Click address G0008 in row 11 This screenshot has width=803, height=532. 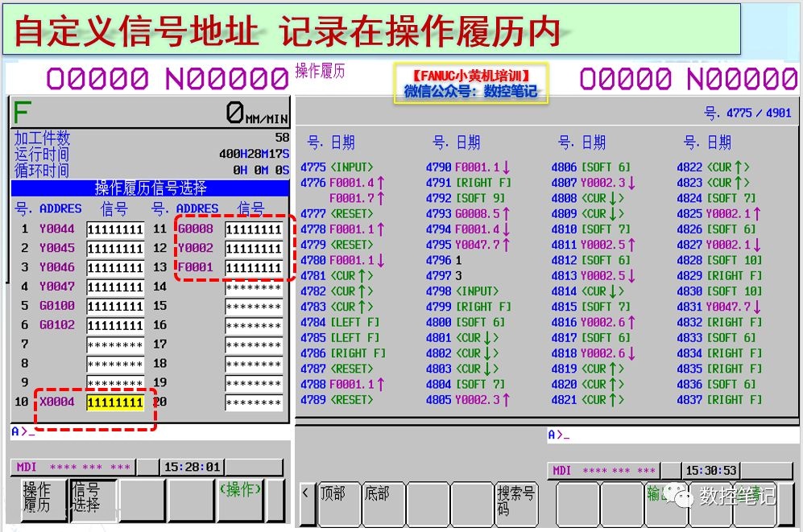pos(196,228)
